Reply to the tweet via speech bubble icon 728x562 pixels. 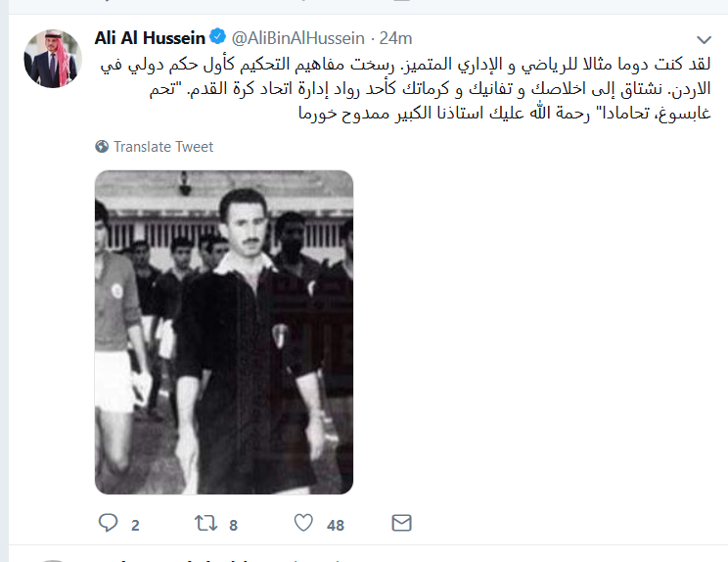tap(109, 523)
